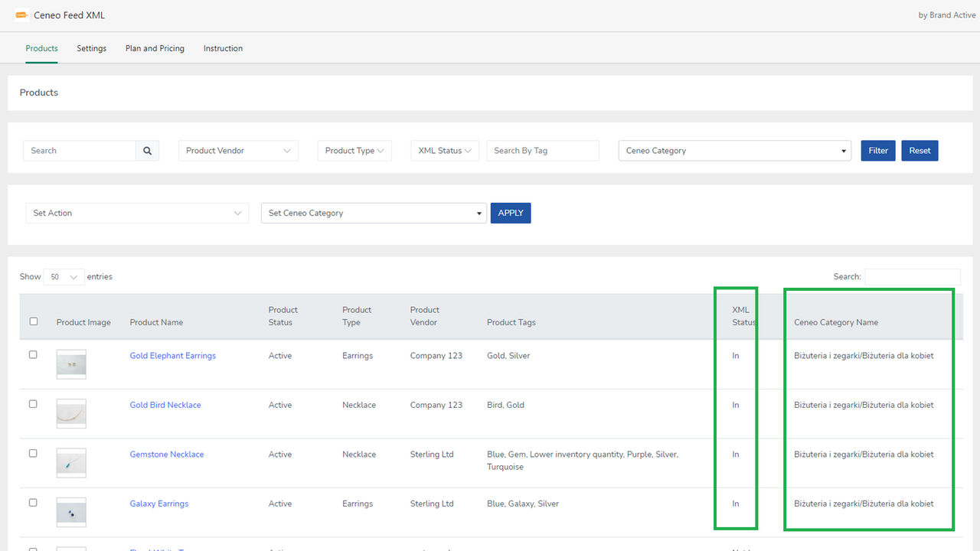Open the XML Status filter dropdown

[x=445, y=151]
